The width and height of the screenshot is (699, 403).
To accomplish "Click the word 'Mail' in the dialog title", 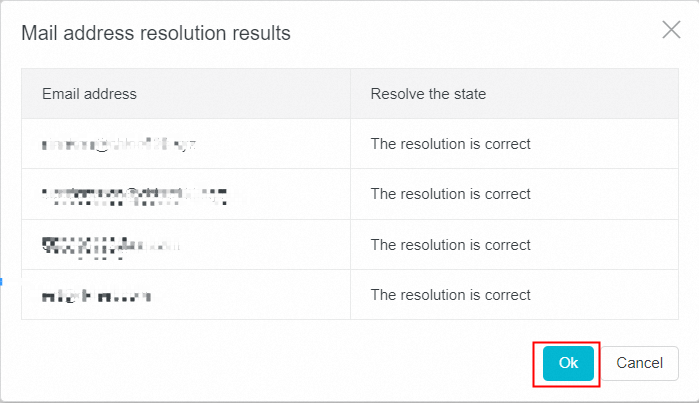I will click(39, 34).
